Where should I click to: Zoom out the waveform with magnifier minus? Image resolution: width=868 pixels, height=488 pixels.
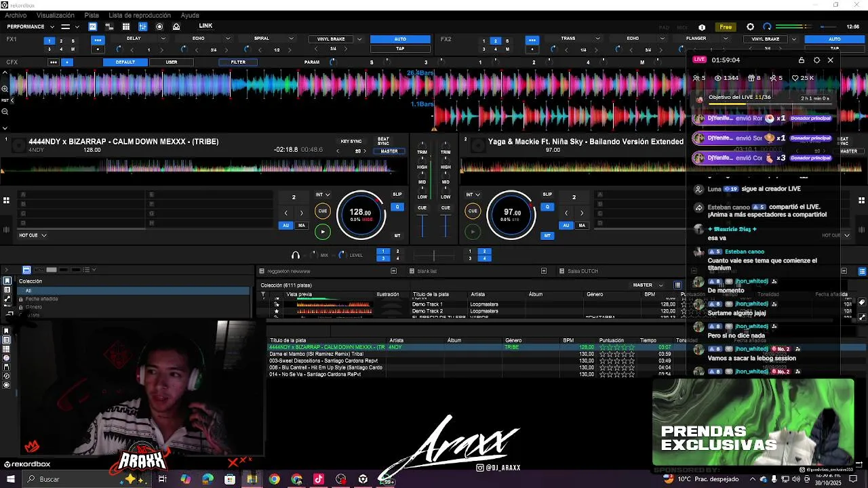(5, 112)
